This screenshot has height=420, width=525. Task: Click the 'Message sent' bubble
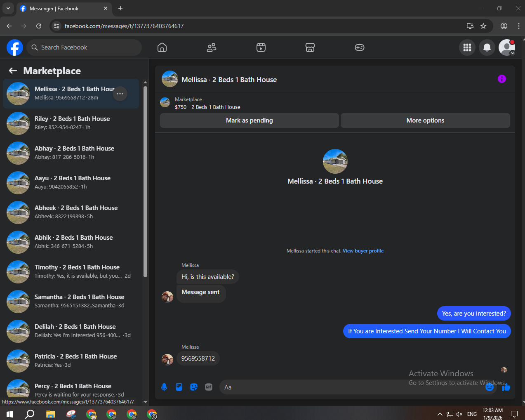pyautogui.click(x=201, y=293)
